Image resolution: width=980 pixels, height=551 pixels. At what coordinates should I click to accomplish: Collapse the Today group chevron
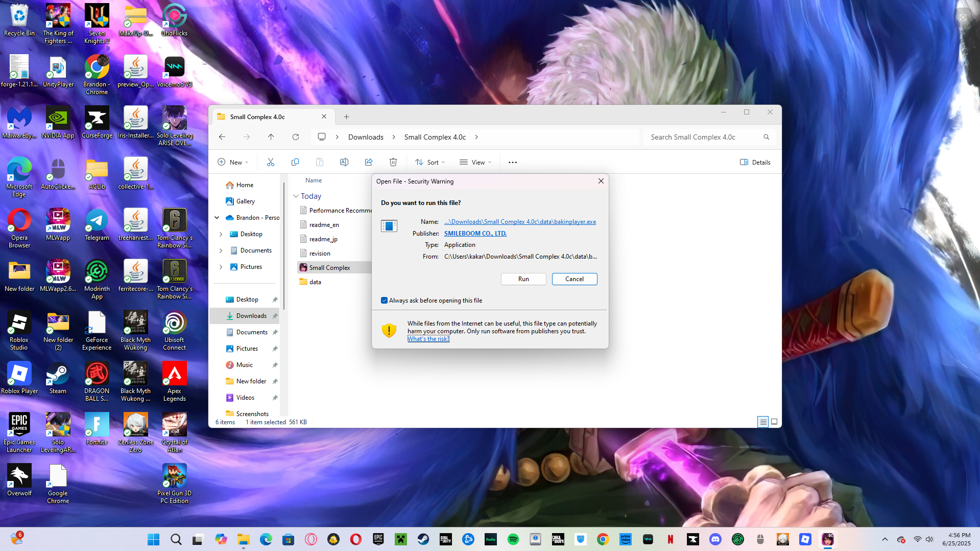coord(296,196)
